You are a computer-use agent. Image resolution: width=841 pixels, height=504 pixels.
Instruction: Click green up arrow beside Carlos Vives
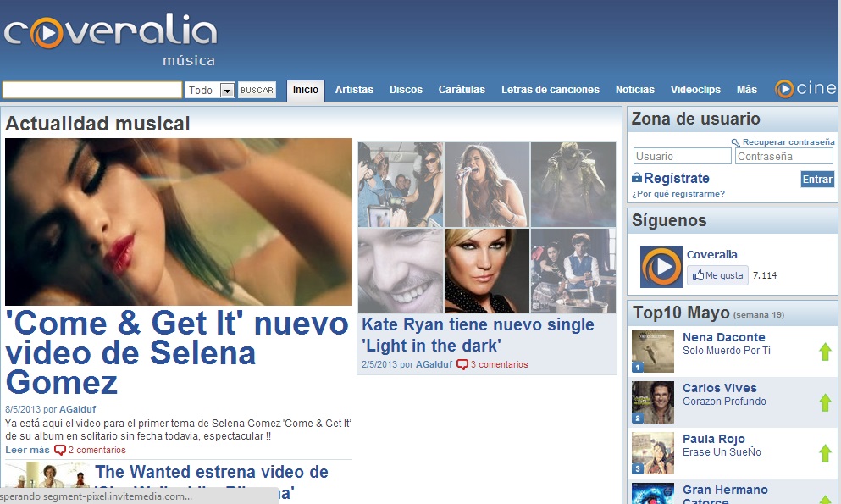[825, 402]
